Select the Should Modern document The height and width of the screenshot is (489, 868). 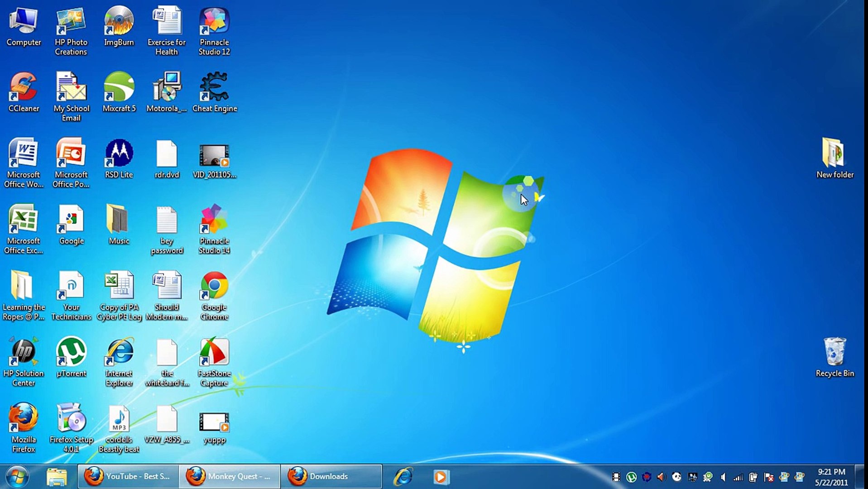pyautogui.click(x=167, y=296)
